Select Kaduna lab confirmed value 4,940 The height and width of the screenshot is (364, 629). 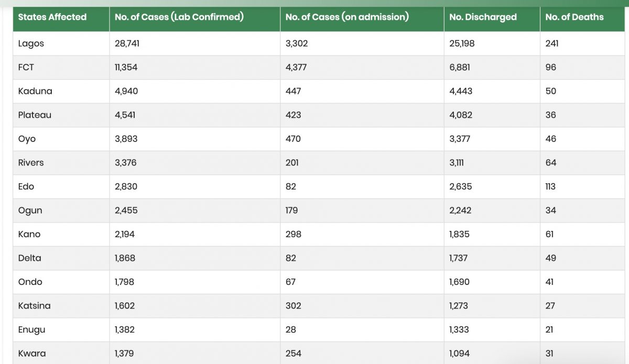coord(126,91)
